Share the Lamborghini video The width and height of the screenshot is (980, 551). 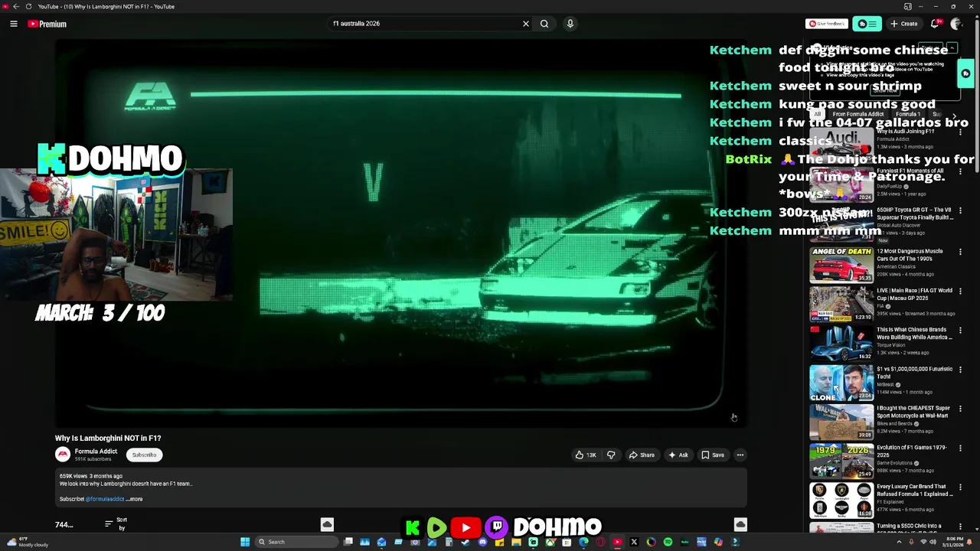(x=642, y=455)
